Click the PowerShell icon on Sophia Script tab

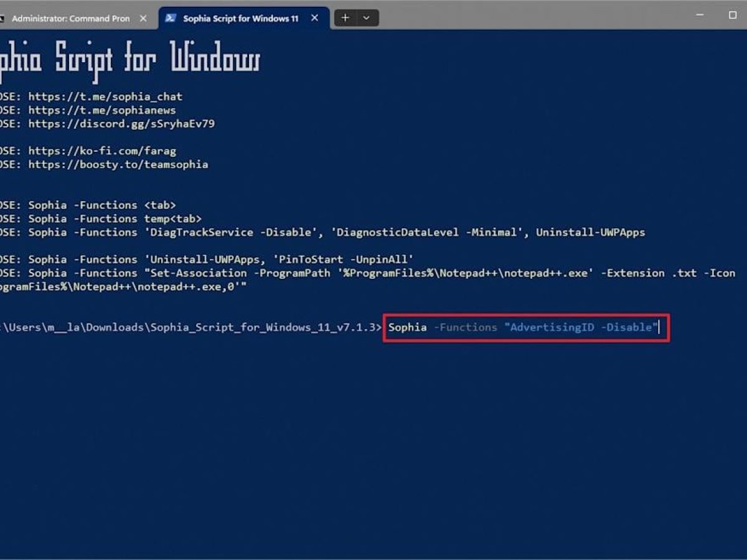click(170, 19)
